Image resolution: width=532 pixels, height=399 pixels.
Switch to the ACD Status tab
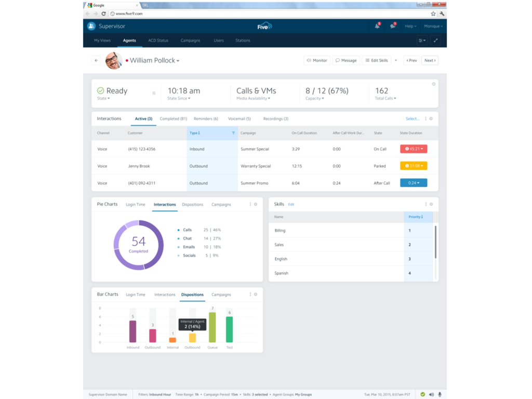pos(157,41)
